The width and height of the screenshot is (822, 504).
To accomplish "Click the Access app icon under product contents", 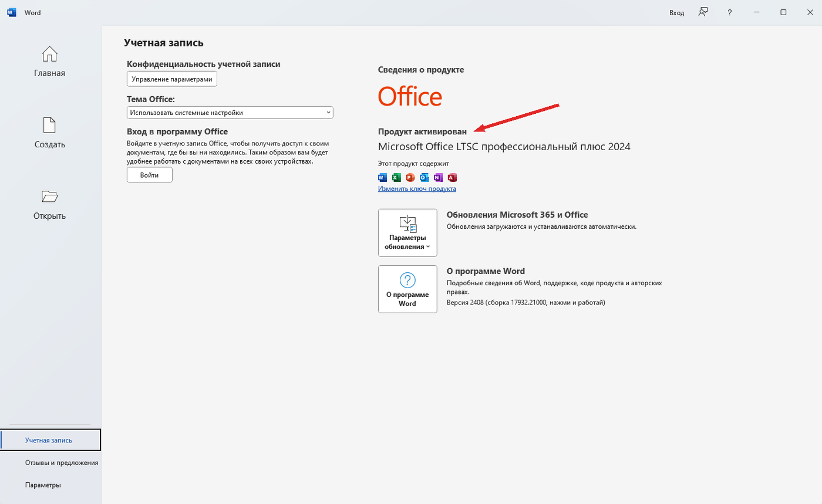I will click(x=452, y=177).
